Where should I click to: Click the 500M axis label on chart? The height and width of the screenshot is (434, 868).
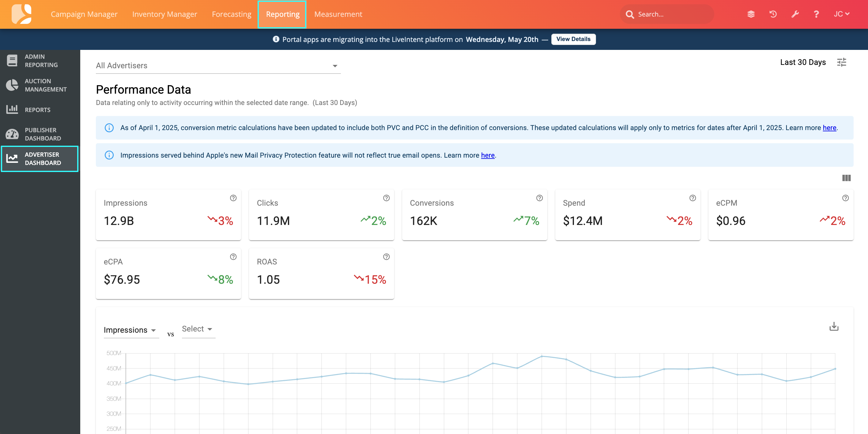(x=114, y=353)
